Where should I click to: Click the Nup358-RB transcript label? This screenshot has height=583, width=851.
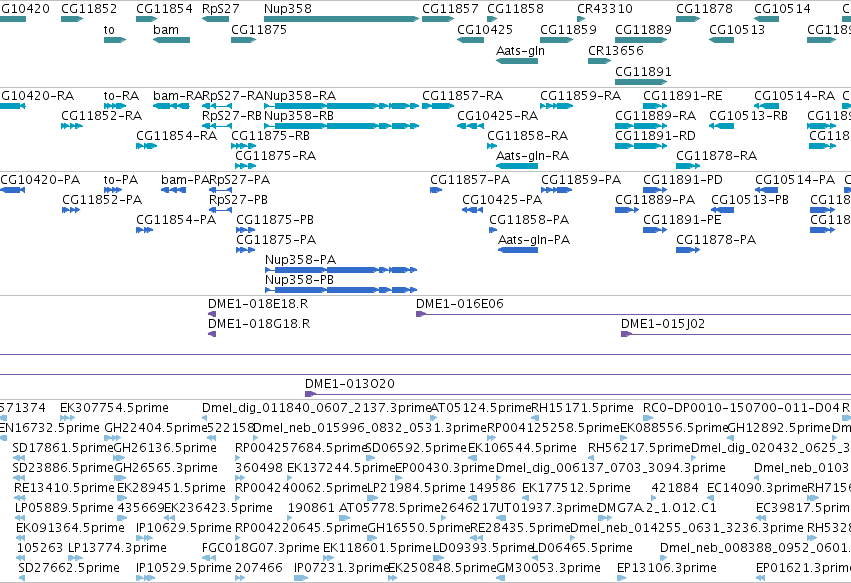click(299, 116)
